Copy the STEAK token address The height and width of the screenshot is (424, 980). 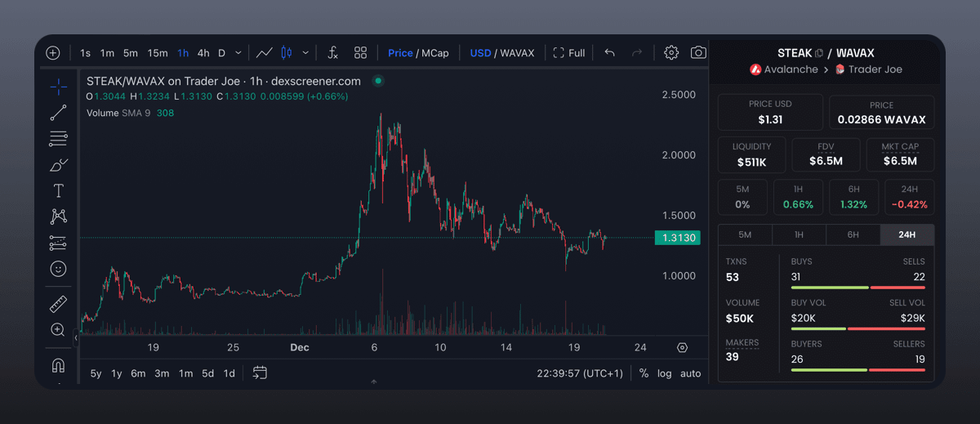pos(819,53)
